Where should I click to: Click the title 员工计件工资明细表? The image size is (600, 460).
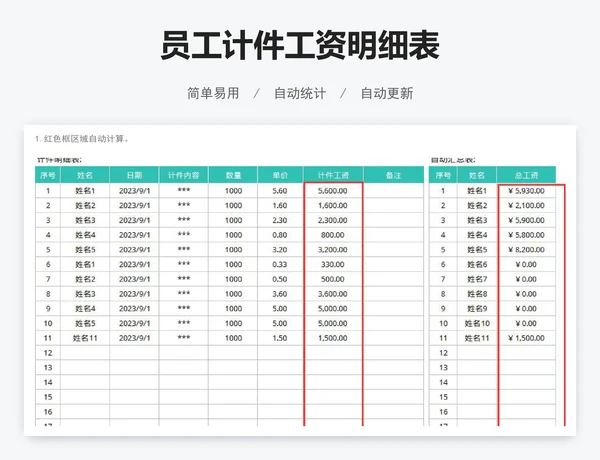click(x=300, y=45)
